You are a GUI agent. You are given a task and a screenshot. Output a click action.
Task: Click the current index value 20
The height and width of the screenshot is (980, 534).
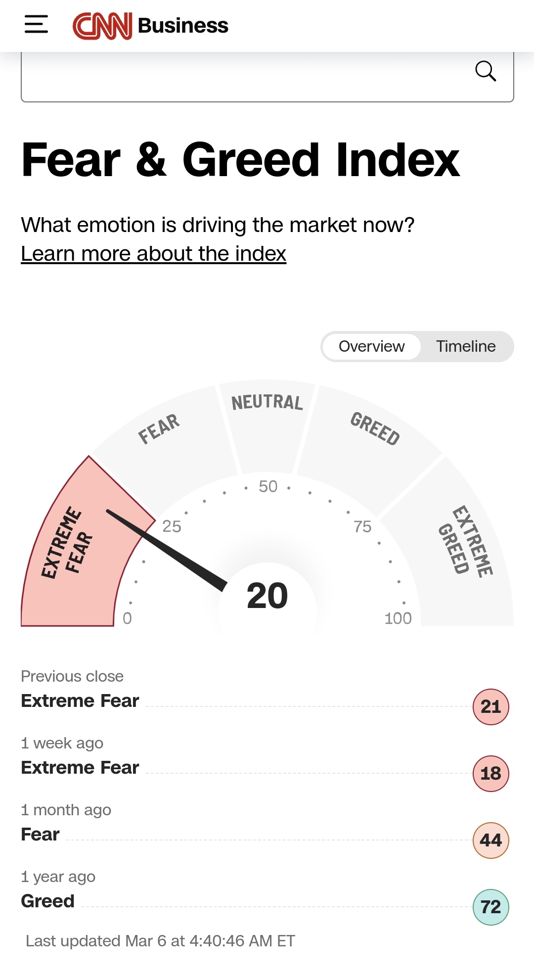pyautogui.click(x=267, y=596)
